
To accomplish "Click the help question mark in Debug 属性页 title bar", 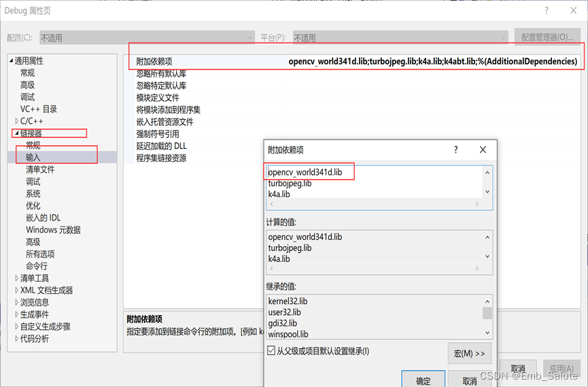I will (547, 10).
